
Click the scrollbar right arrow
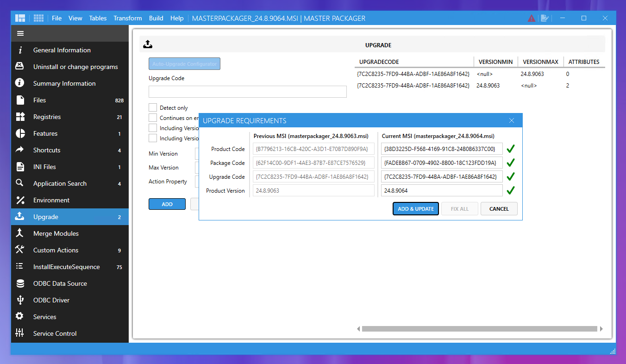pyautogui.click(x=601, y=329)
